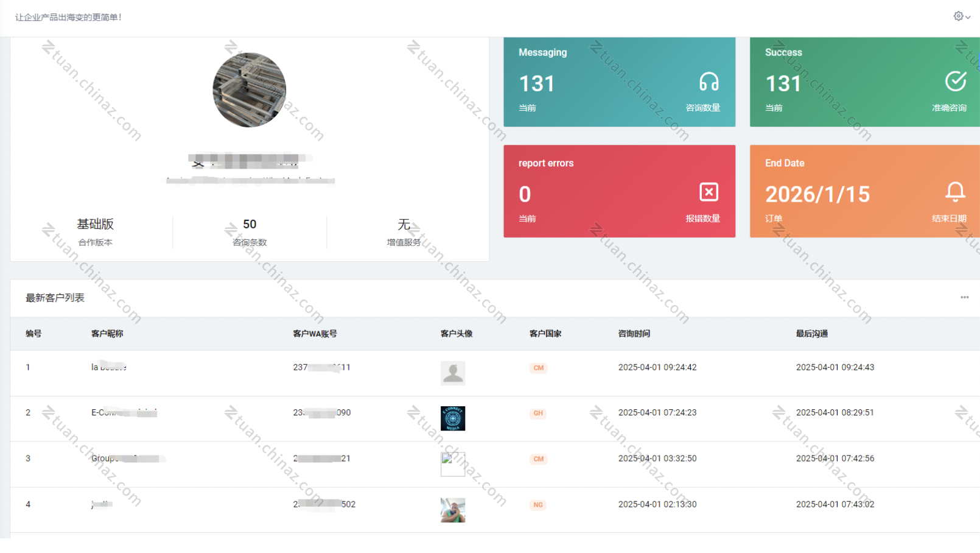
Task: Click row number 4 in customer table
Action: [x=28, y=504]
